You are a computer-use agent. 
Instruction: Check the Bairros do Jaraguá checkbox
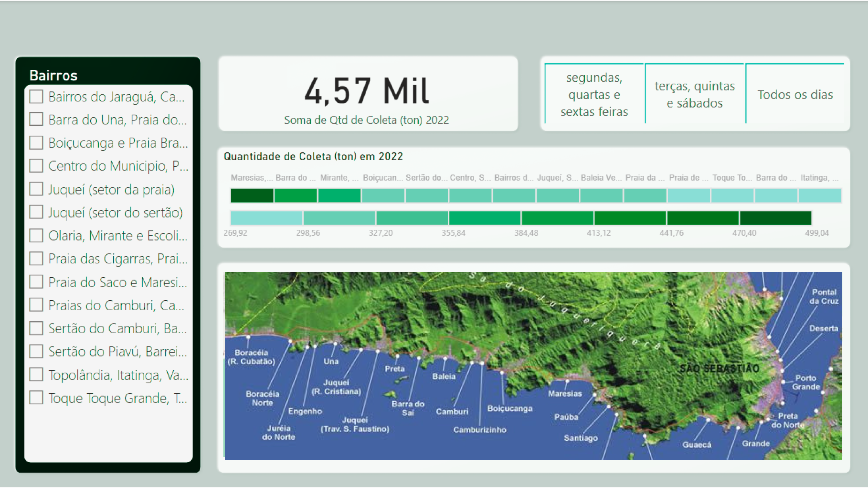(36, 97)
